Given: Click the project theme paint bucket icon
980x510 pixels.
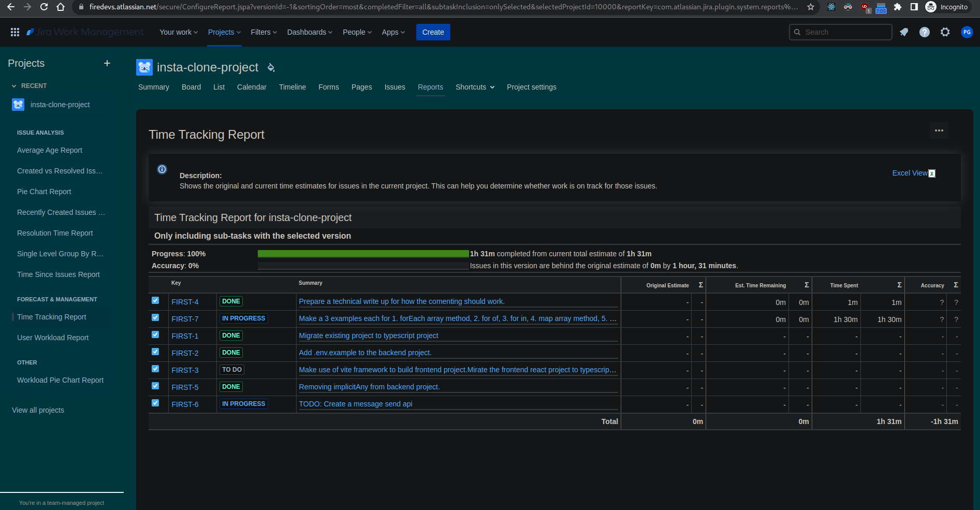Looking at the screenshot, I should (271, 67).
